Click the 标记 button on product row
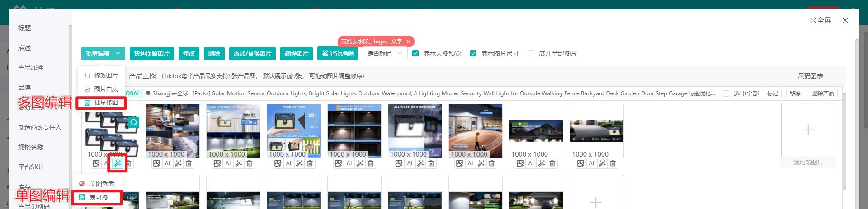868x209 pixels. tap(773, 93)
